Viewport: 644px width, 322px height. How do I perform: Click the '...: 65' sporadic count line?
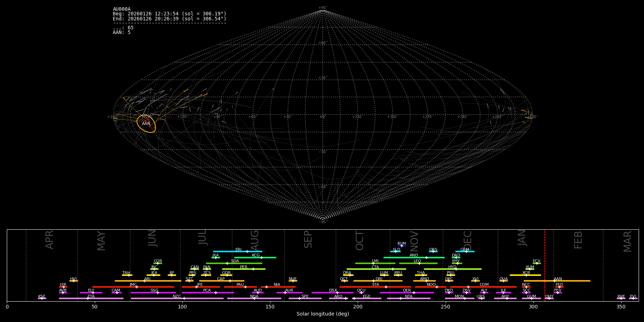(123, 28)
